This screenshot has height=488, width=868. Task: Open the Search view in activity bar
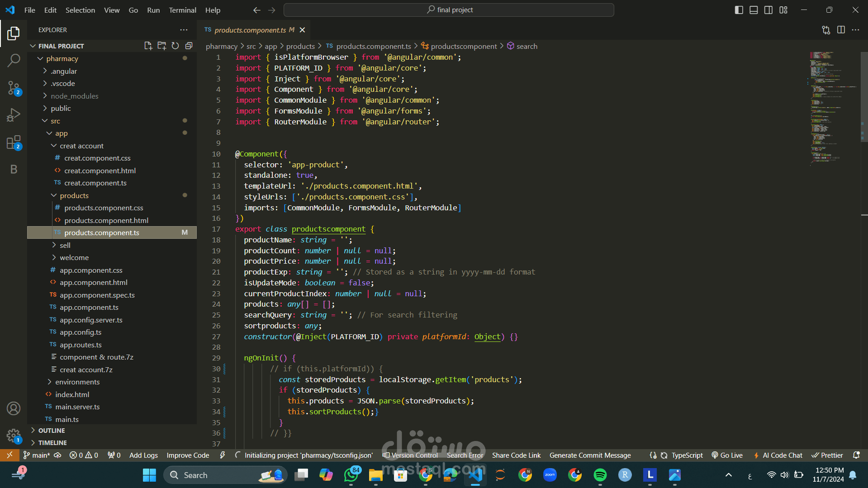(14, 60)
